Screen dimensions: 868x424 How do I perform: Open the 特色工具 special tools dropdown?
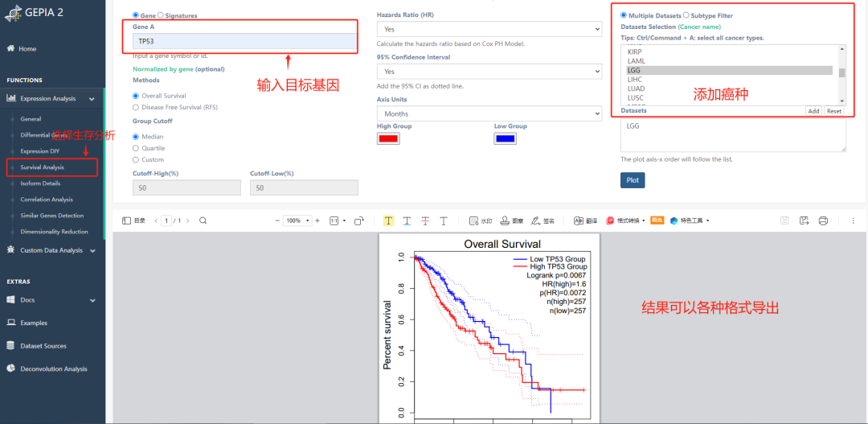click(690, 220)
